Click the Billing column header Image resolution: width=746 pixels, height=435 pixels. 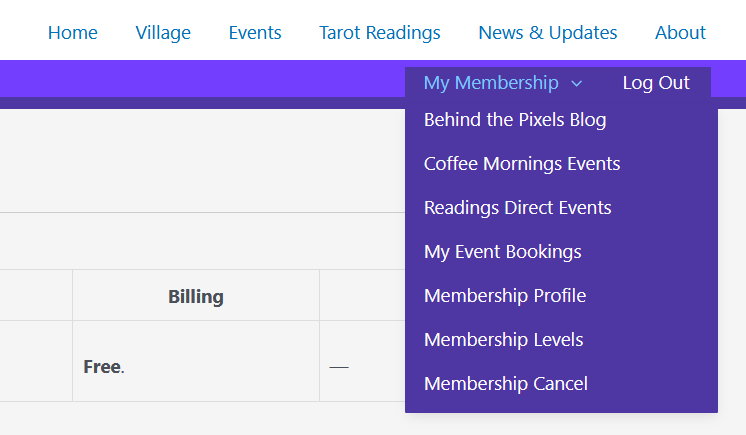point(196,296)
